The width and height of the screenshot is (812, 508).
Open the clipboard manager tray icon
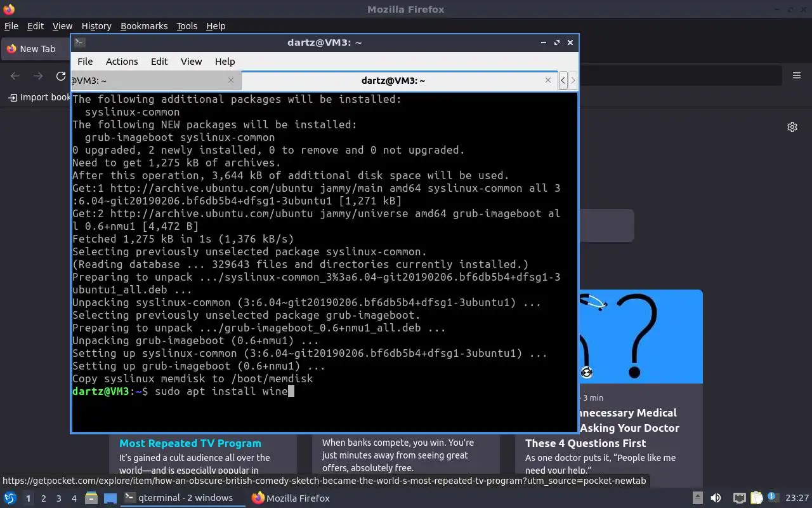point(756,498)
